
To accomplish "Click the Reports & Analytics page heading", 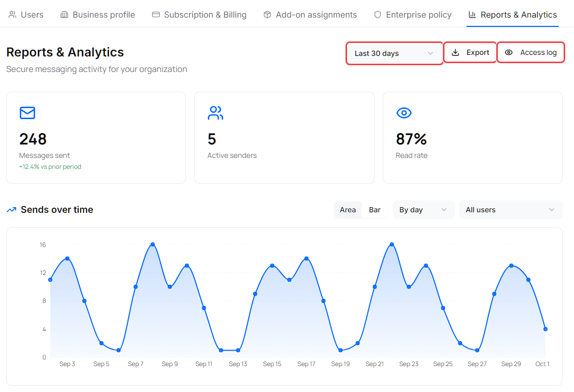I will click(x=65, y=52).
